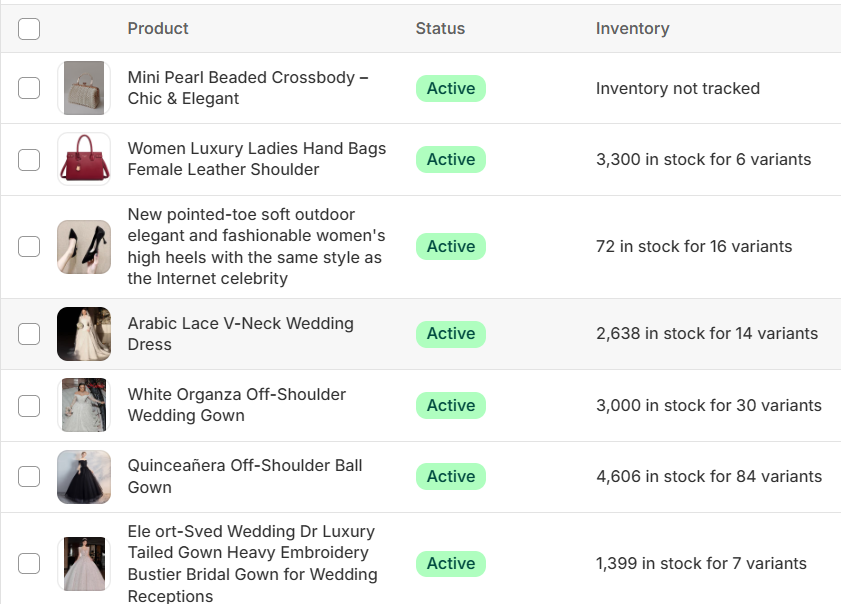Sort by the Product column header
The height and width of the screenshot is (604, 841).
click(157, 28)
